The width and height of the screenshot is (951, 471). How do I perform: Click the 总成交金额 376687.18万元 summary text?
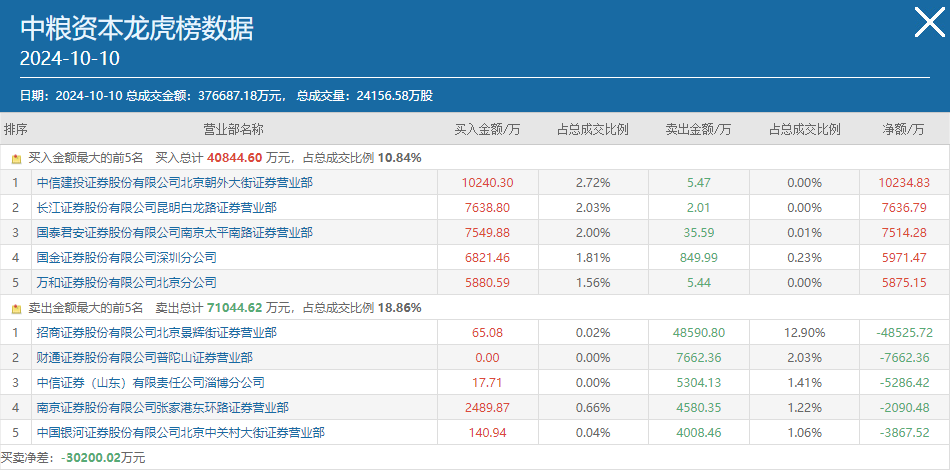205,96
